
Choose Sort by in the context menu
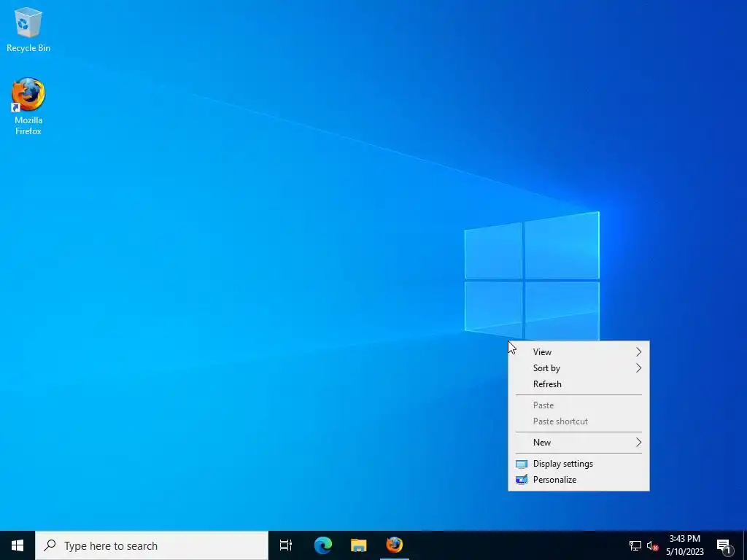(x=578, y=368)
